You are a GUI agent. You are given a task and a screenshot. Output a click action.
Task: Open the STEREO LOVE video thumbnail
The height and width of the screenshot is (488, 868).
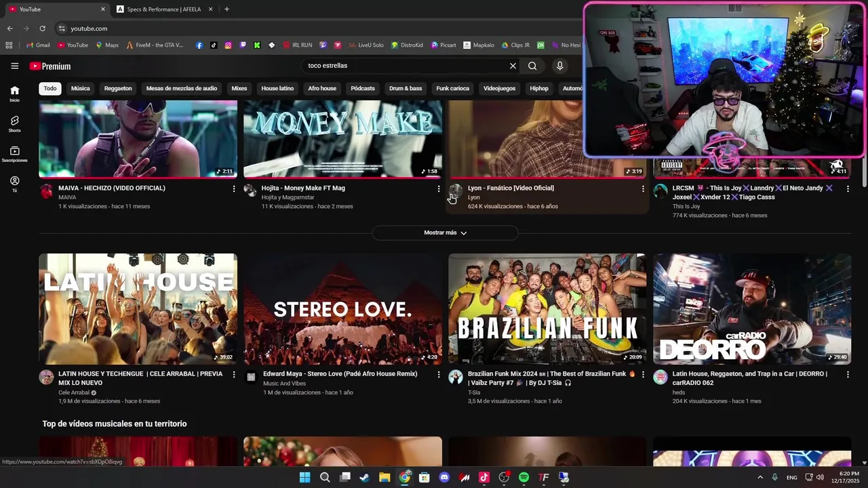coord(342,309)
